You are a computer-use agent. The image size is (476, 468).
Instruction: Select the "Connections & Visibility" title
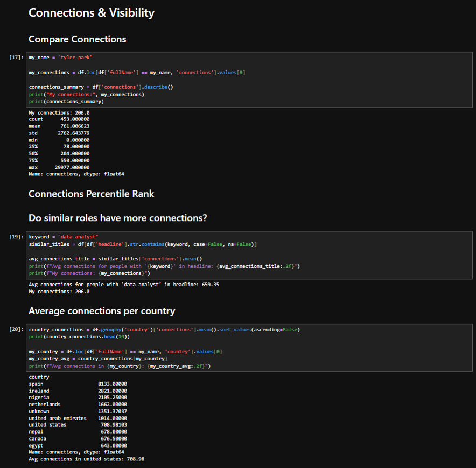click(x=91, y=12)
